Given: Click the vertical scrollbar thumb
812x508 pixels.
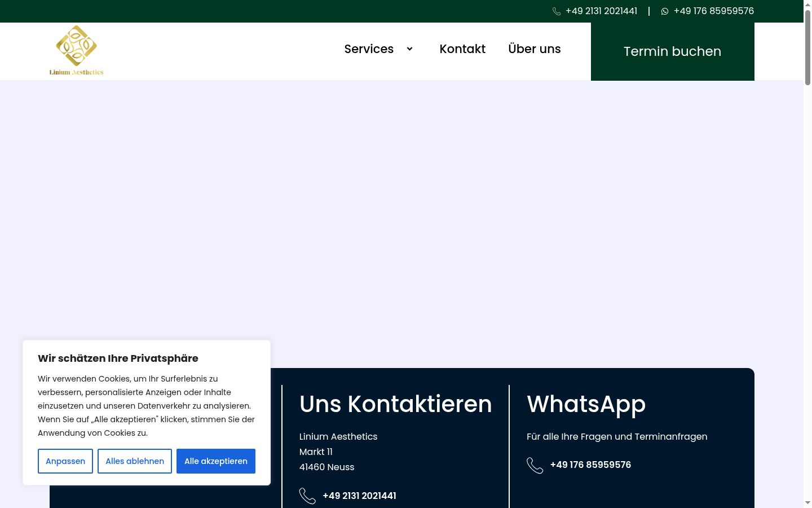Looking at the screenshot, I should tap(807, 48).
